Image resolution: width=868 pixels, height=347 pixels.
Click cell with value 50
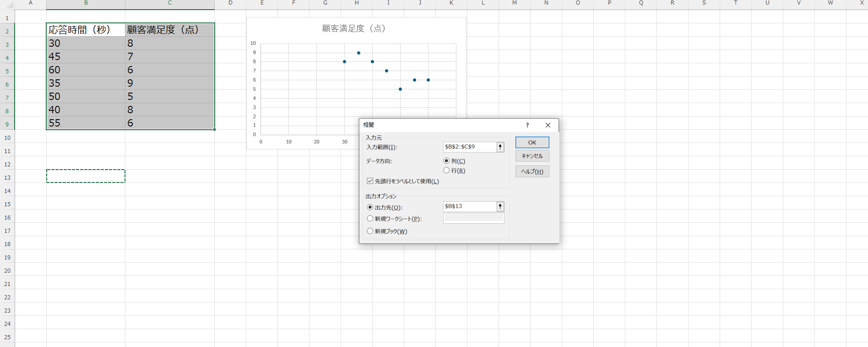pos(86,96)
